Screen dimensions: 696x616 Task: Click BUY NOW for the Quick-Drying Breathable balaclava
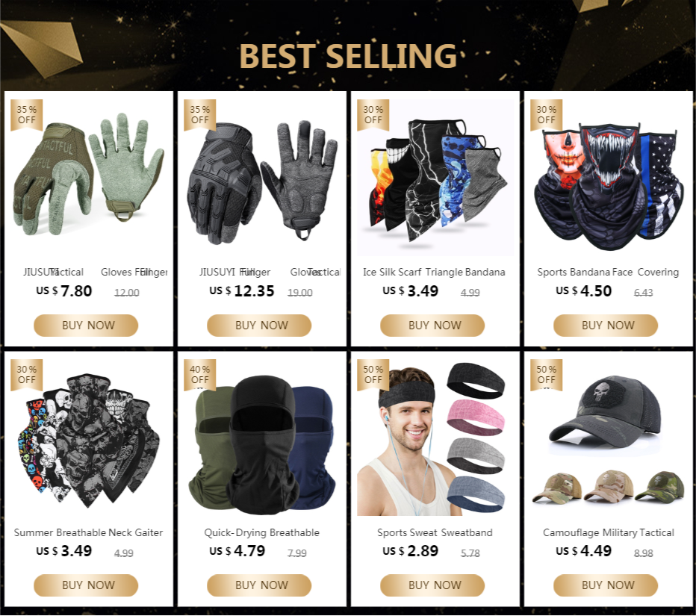[x=259, y=585]
